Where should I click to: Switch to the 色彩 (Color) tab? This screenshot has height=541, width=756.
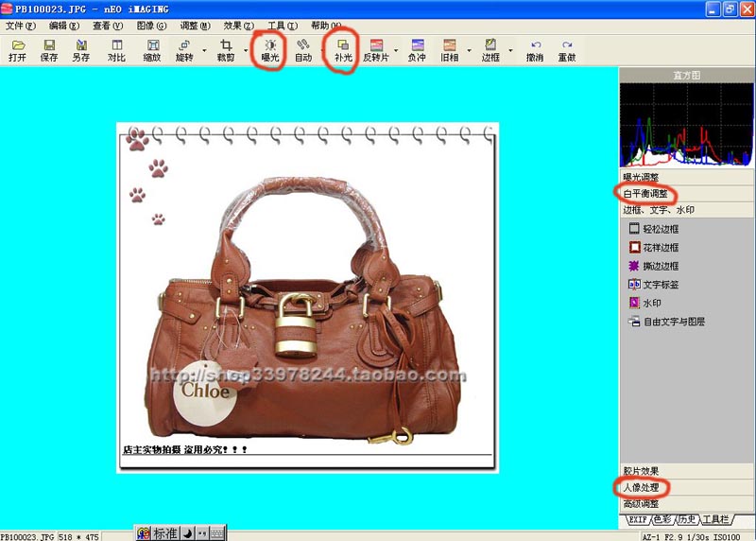point(663,519)
